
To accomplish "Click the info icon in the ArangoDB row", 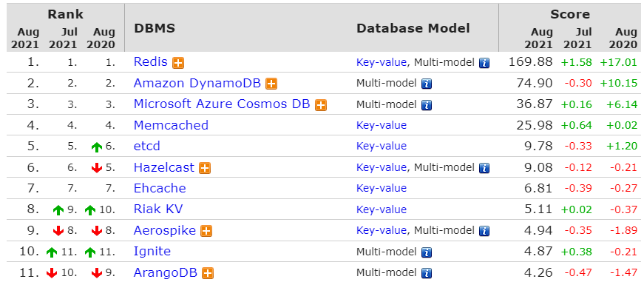I will tap(427, 273).
